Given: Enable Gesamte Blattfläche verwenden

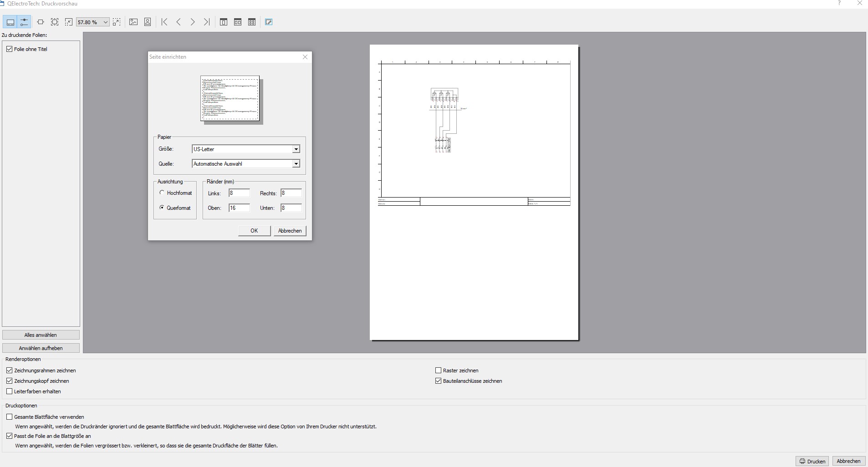Looking at the screenshot, I should [x=10, y=417].
